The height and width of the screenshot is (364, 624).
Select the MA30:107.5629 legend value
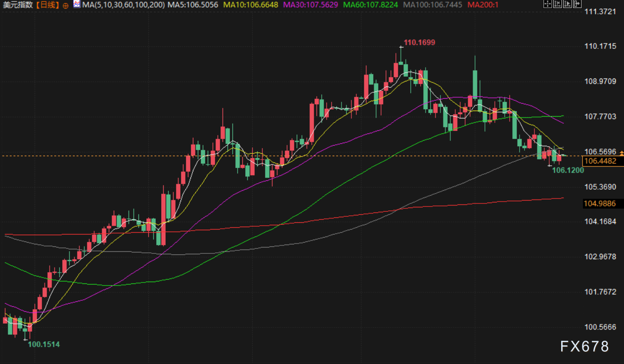pos(311,5)
